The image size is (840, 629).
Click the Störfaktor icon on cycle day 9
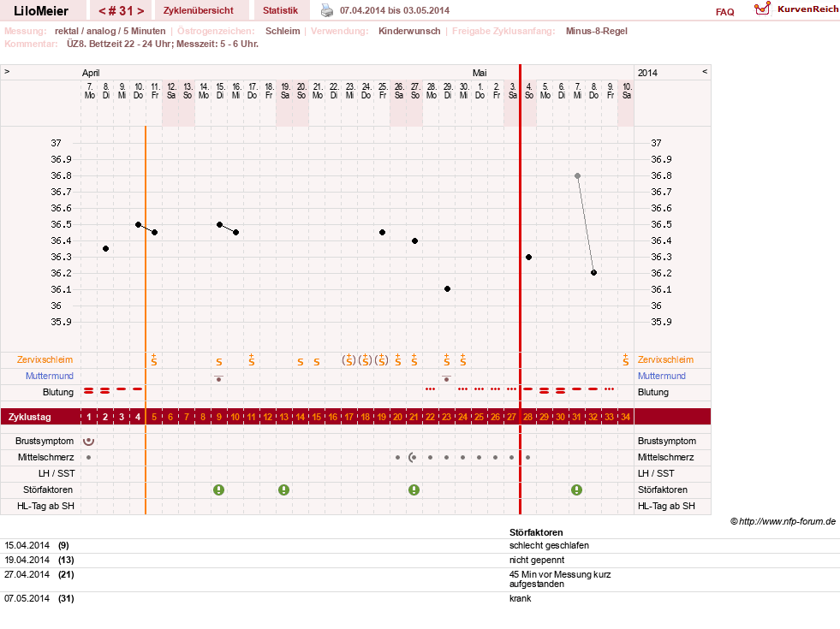click(x=218, y=490)
